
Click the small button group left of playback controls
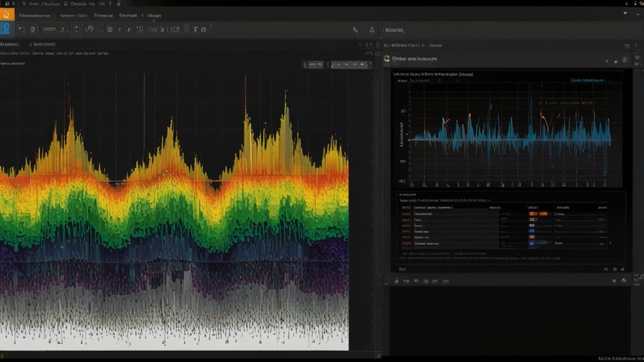(313, 64)
